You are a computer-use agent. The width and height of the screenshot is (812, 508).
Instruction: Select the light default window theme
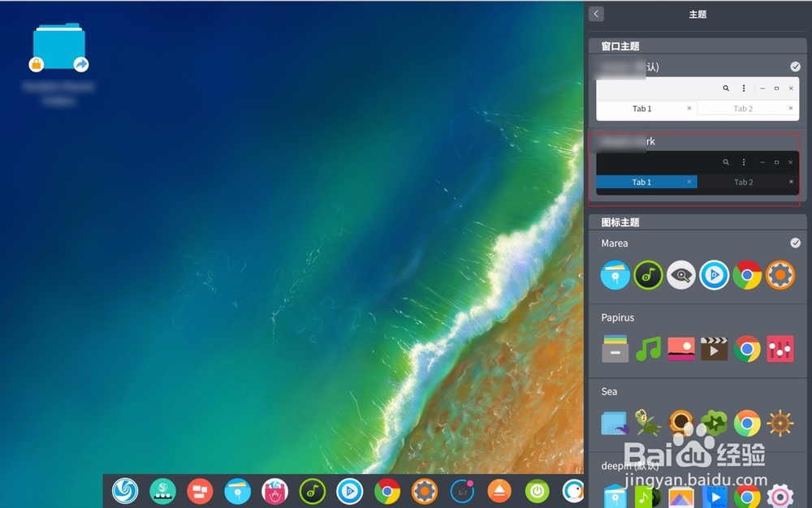click(698, 99)
